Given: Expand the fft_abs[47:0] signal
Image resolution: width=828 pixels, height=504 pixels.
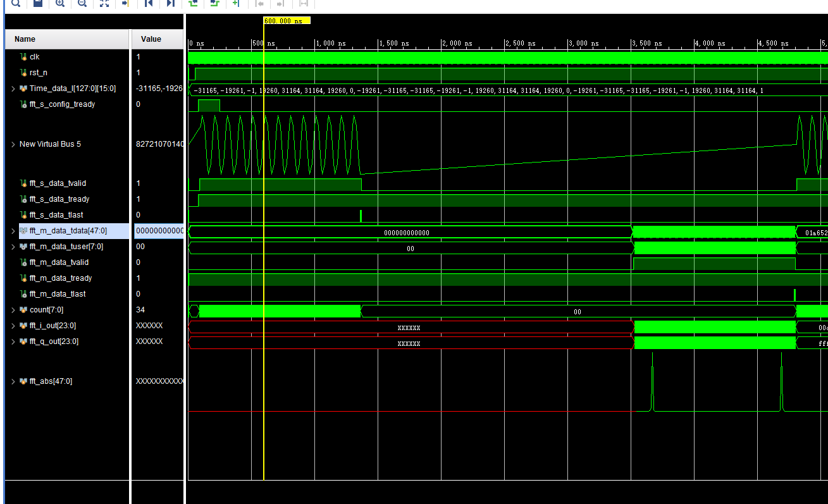Looking at the screenshot, I should pos(12,381).
